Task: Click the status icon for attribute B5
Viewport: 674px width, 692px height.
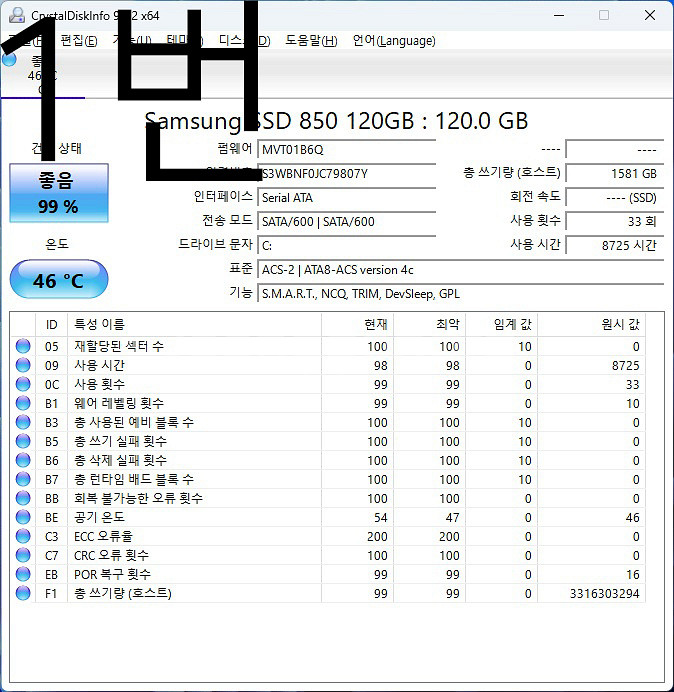Action: point(23,441)
